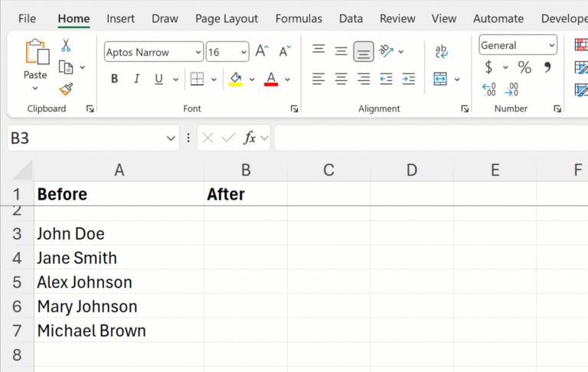The width and height of the screenshot is (588, 372).
Task: Open Alignment settings dialog launcher
Action: coord(465,109)
